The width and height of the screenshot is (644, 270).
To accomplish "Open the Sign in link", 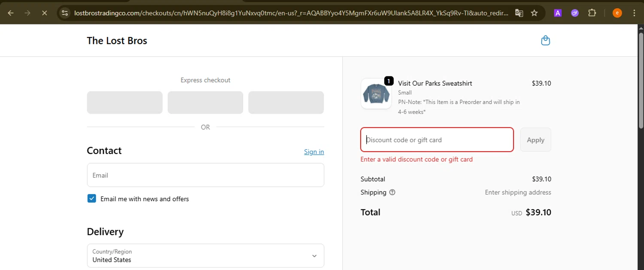I will tap(314, 152).
